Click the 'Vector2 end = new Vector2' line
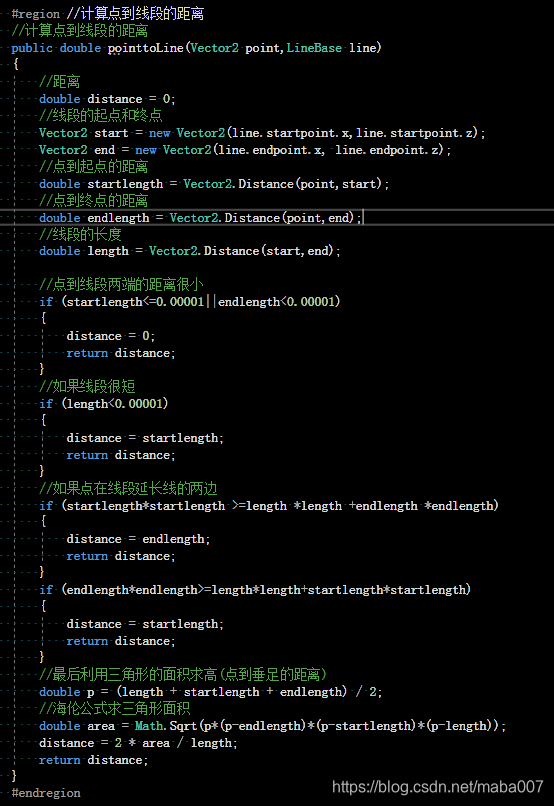 (245, 150)
